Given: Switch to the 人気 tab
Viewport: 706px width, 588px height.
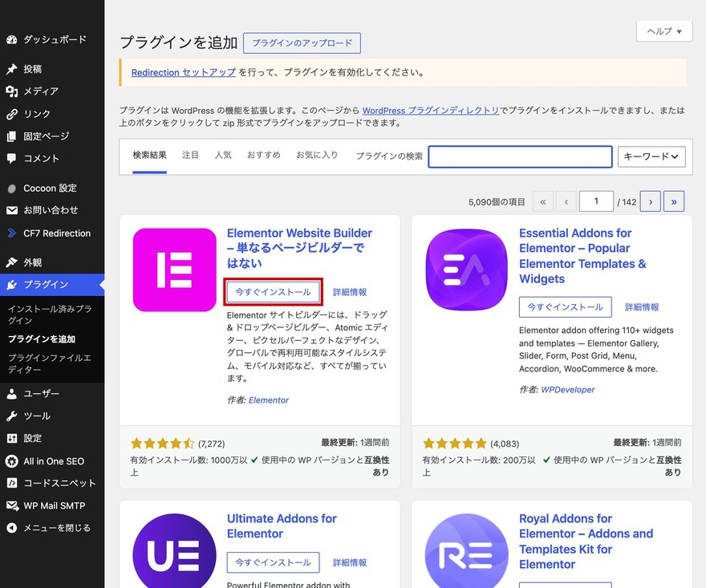Looking at the screenshot, I should tap(223, 156).
